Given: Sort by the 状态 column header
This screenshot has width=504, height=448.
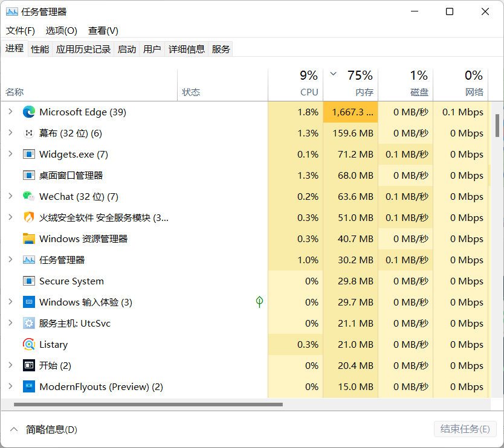Looking at the screenshot, I should (x=223, y=85).
